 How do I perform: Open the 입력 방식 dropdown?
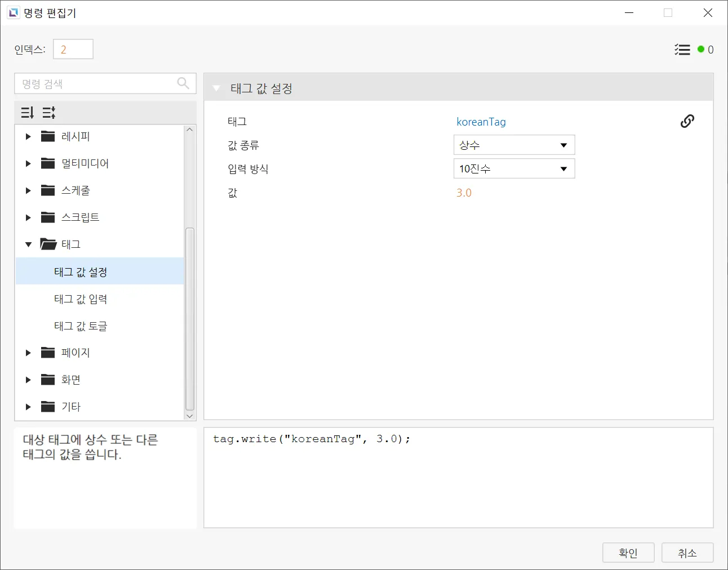514,169
